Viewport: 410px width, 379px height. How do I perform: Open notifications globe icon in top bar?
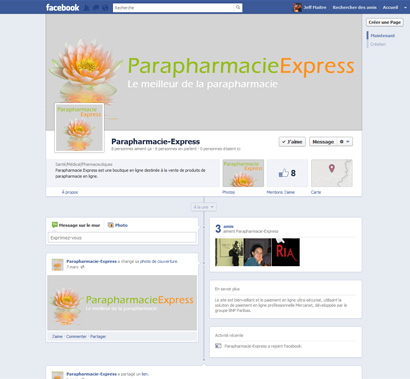[x=105, y=8]
